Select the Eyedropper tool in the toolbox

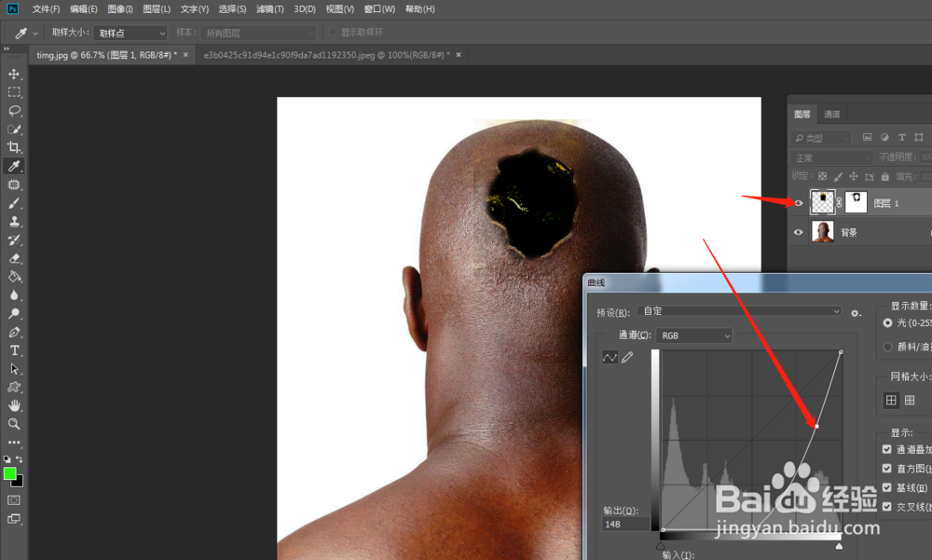[x=14, y=166]
